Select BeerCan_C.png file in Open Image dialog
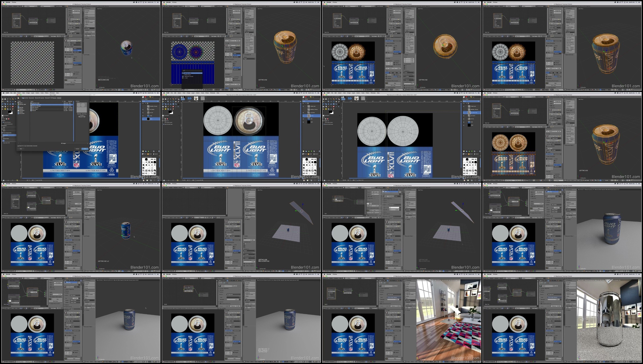This screenshot has width=643, height=364. click(36, 103)
